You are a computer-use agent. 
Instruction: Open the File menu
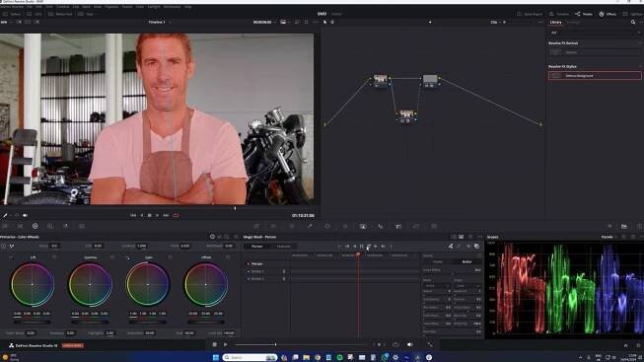30,7
